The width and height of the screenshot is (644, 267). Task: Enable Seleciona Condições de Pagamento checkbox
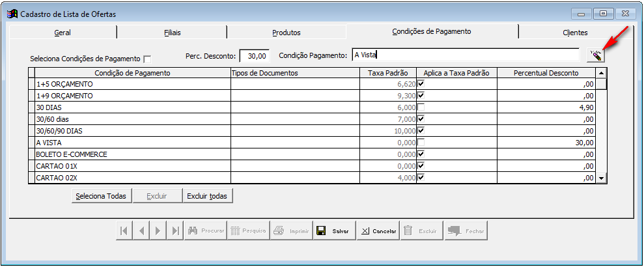(147, 59)
